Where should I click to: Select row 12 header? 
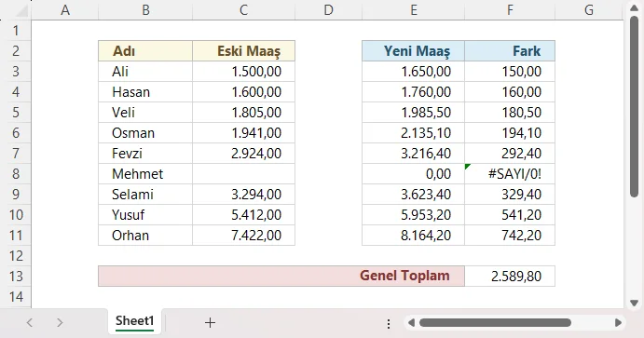16,256
